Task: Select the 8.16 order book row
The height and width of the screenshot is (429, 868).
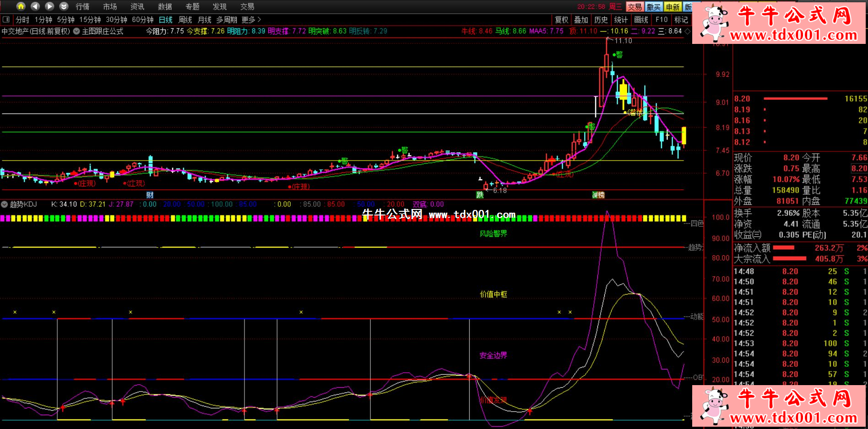Action: click(x=800, y=120)
